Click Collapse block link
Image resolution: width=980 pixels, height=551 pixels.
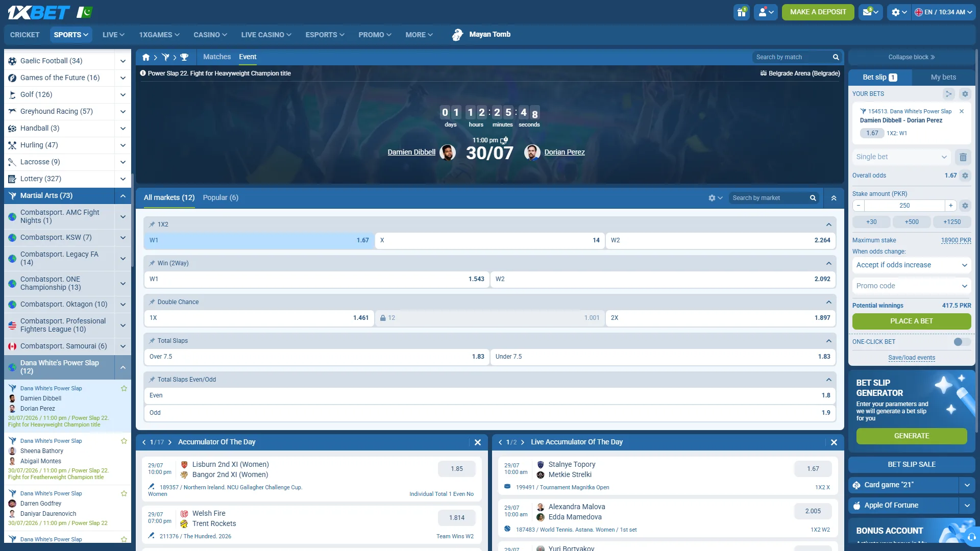[911, 57]
